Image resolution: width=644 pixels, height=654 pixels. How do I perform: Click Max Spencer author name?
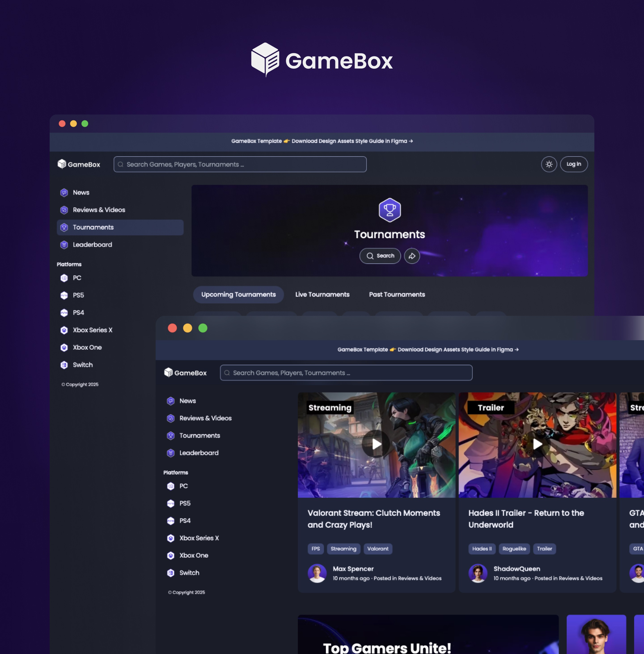[353, 569]
